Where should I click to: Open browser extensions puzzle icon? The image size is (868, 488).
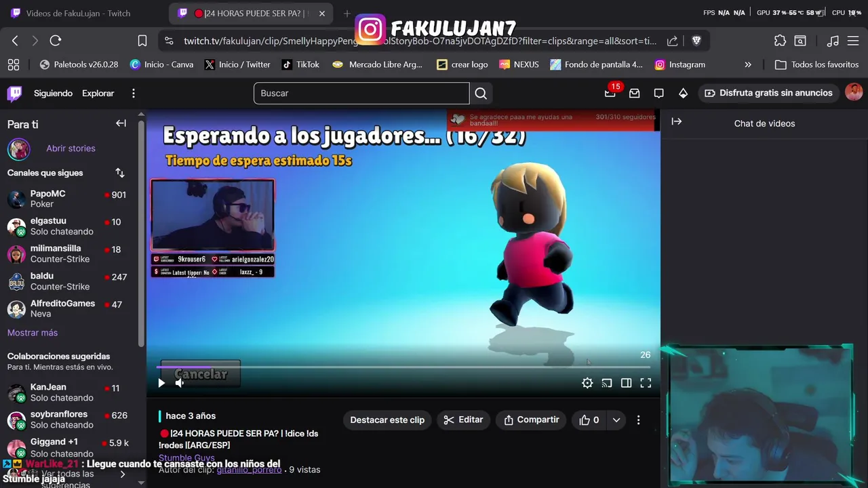coord(780,41)
